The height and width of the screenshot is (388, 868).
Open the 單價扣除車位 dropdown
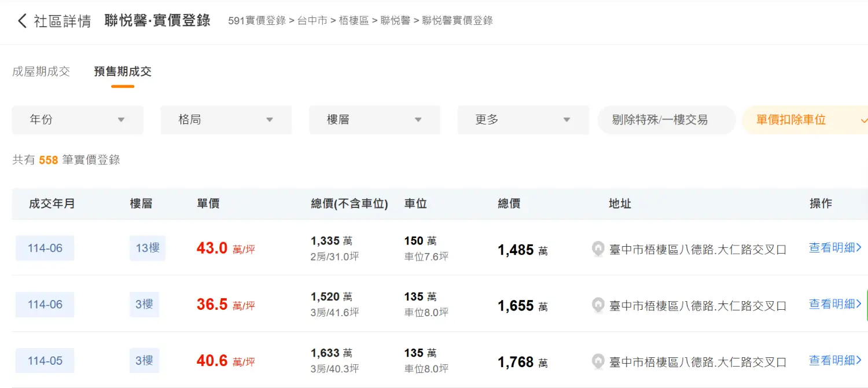click(810, 120)
